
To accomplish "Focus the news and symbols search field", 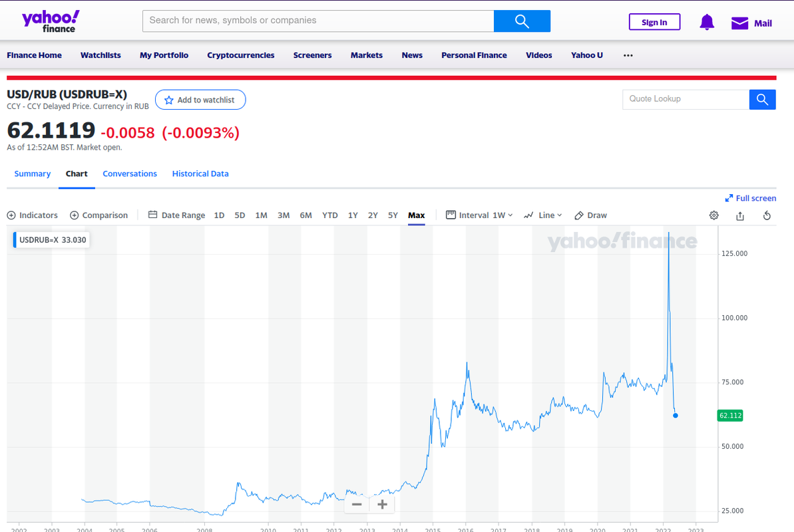I will [x=318, y=21].
